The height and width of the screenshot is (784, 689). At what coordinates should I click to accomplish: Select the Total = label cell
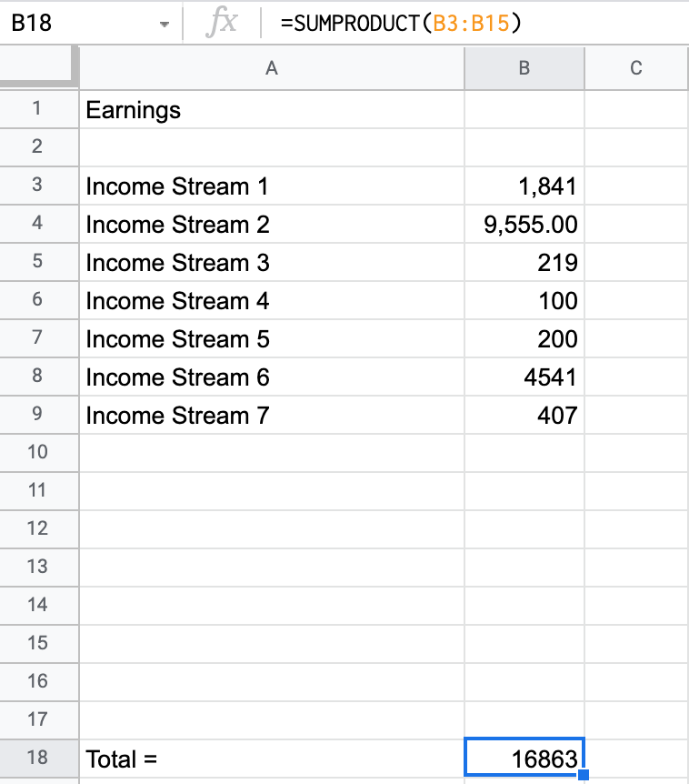tap(271, 758)
